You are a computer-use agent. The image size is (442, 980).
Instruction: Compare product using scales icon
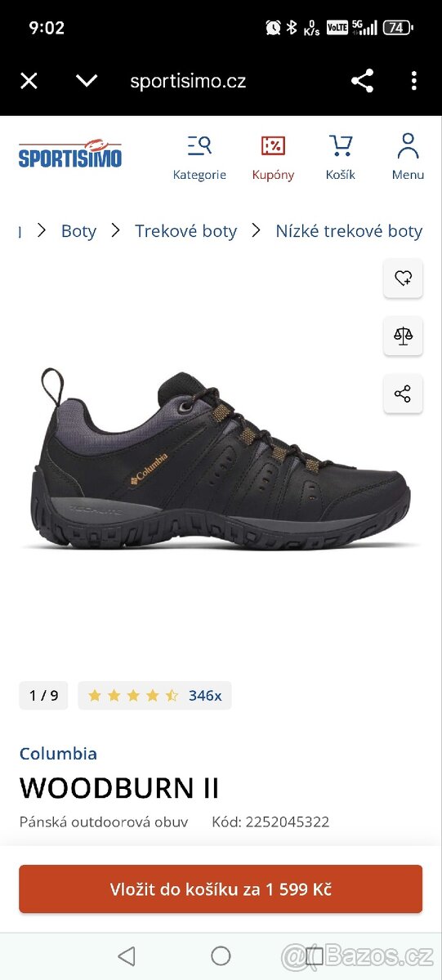(x=403, y=336)
